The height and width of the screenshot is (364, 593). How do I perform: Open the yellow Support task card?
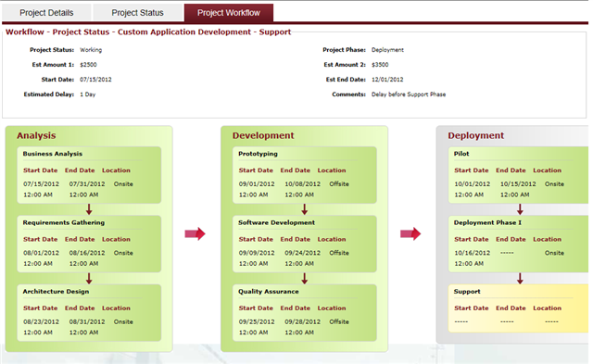coord(519,308)
